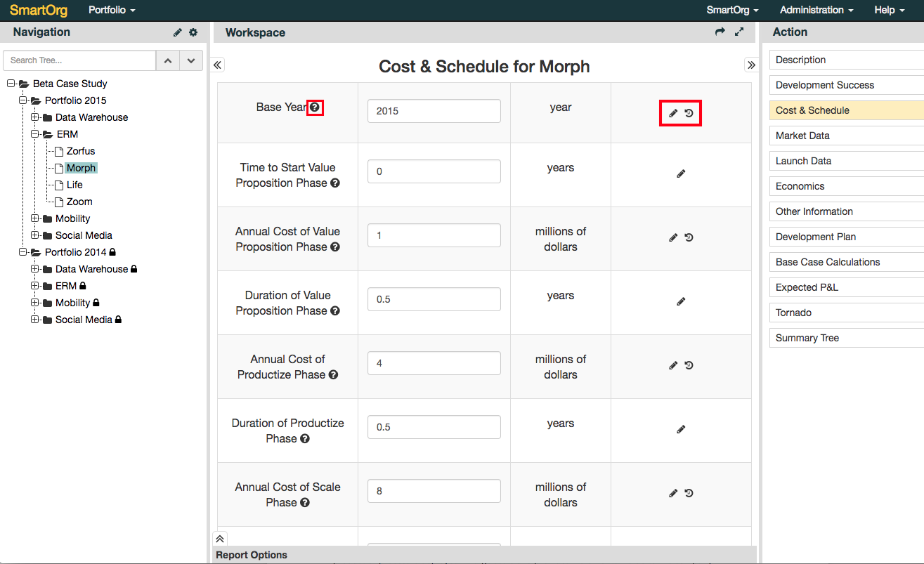Click the Navigation panel pencil edit icon

click(x=178, y=32)
